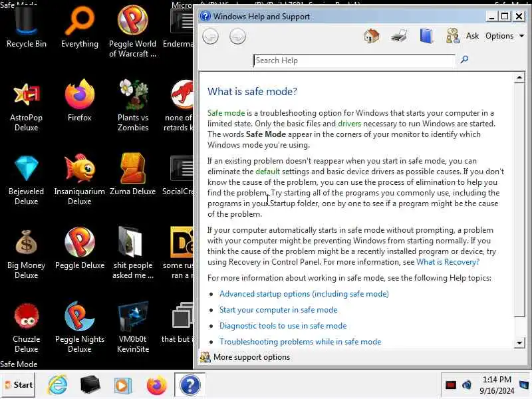Select the Bejeweled Deluxe desktop icon

[27, 180]
